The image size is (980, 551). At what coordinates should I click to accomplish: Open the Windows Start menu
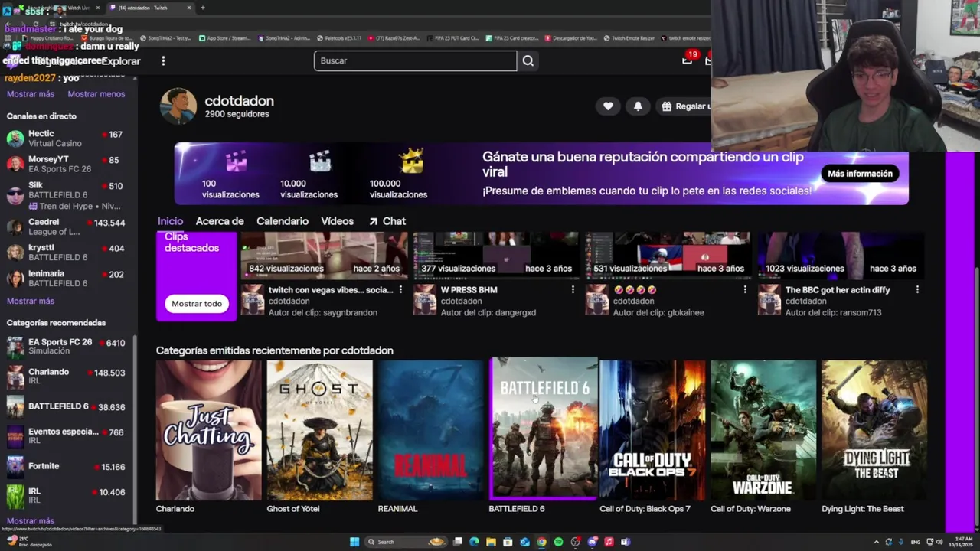(354, 542)
